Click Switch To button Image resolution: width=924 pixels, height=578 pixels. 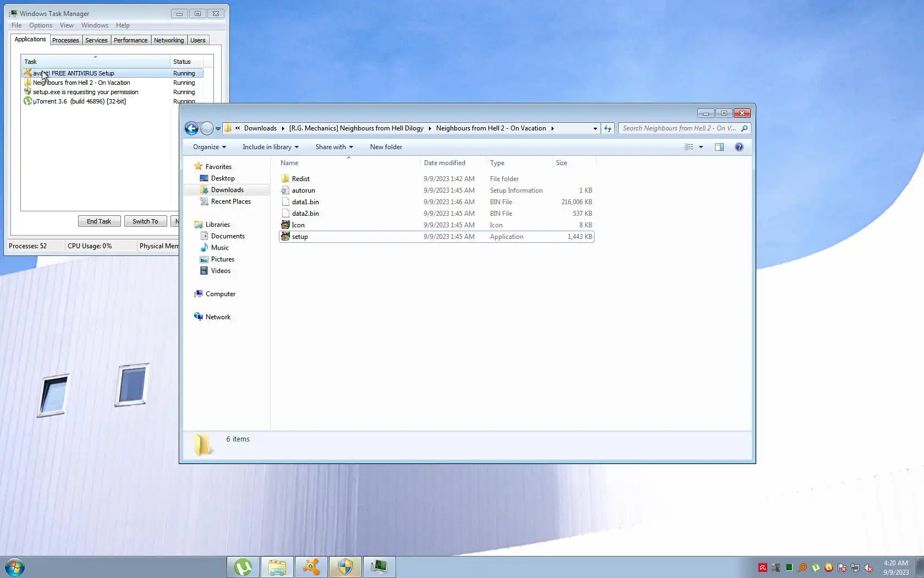pyautogui.click(x=145, y=221)
